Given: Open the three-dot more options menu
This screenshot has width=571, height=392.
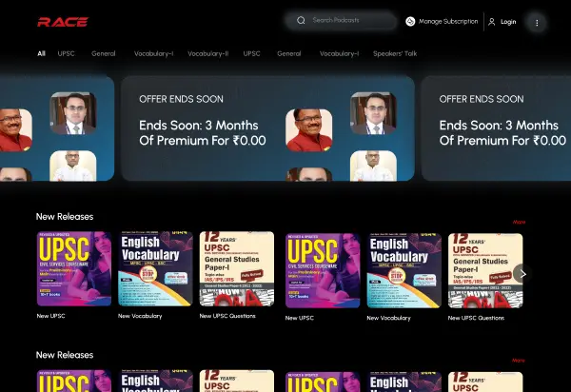Looking at the screenshot, I should coord(537,23).
